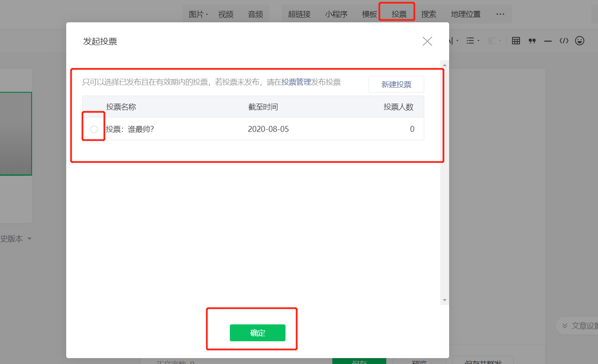Click 视频 in the insert toolbar

(x=226, y=14)
